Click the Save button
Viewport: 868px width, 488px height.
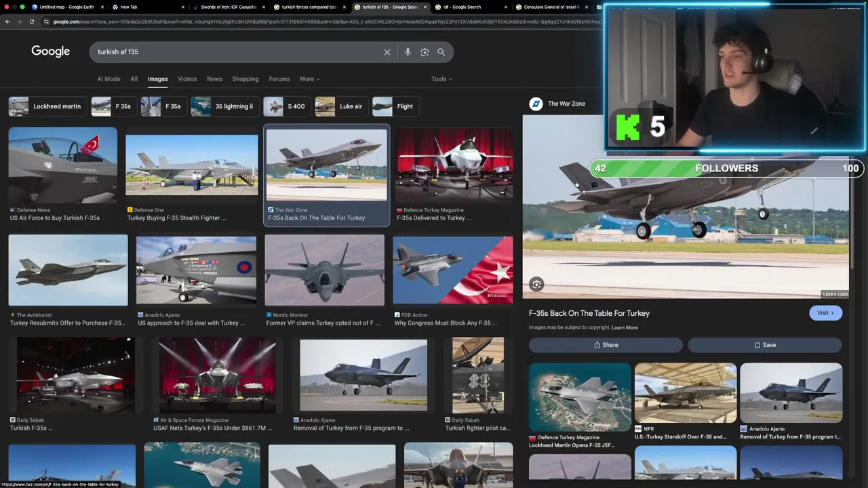pyautogui.click(x=765, y=345)
